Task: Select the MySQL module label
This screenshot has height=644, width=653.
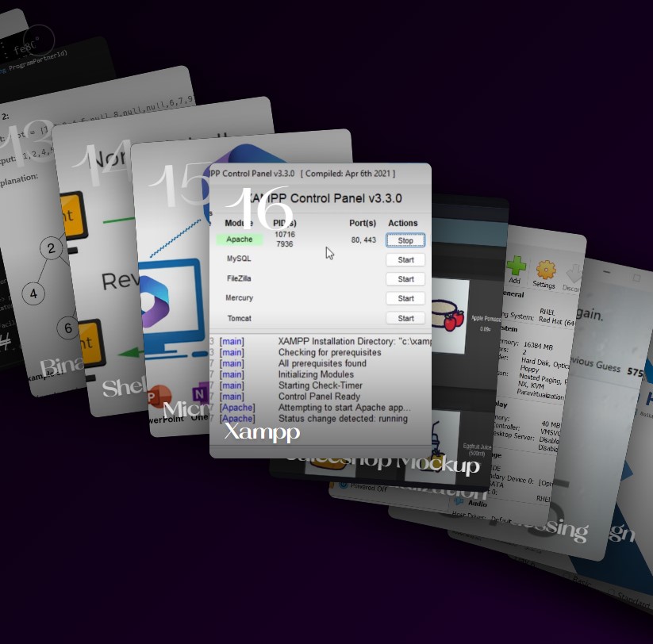Action: pos(239,259)
